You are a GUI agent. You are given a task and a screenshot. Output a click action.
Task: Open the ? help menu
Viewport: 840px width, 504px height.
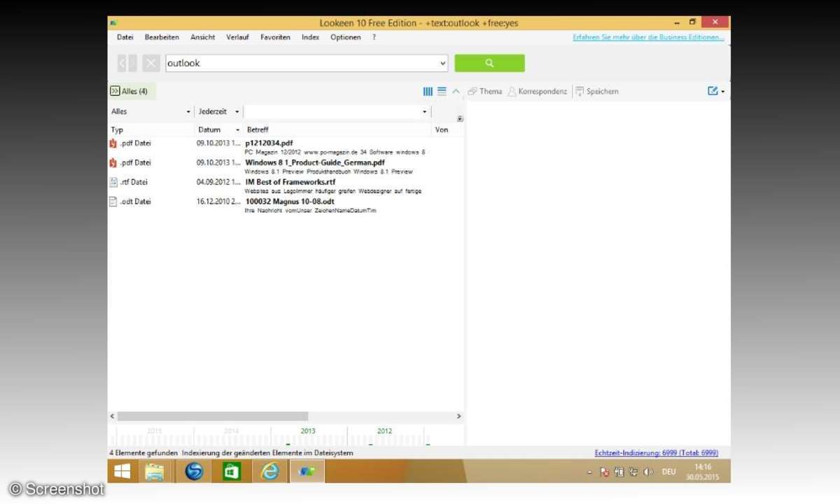tap(374, 37)
